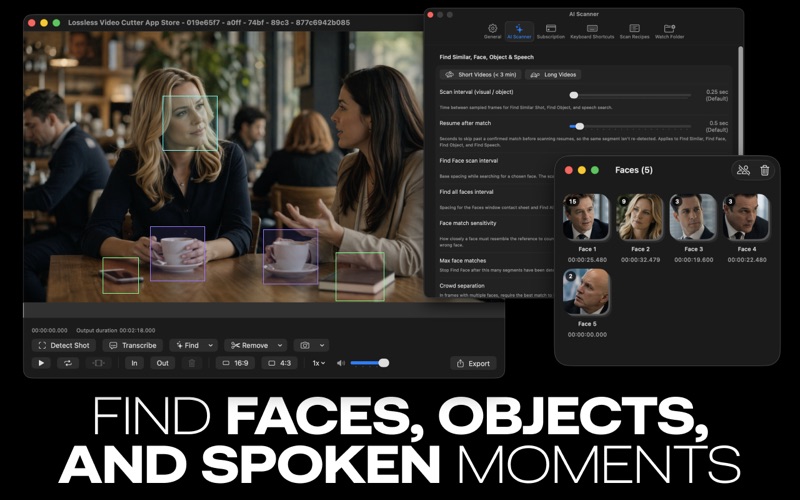This screenshot has height=500, width=800.
Task: Click the Detect Shot button
Action: 64,345
